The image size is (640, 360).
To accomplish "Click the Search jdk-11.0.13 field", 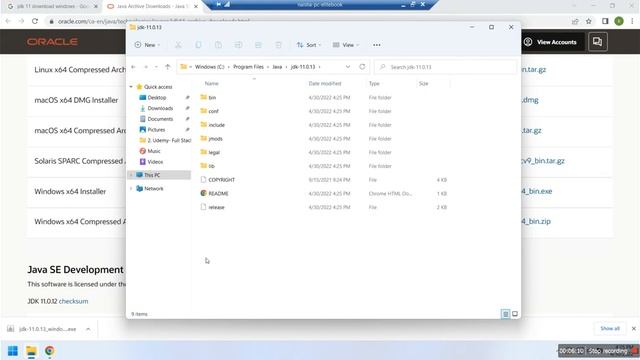I will (x=445, y=67).
